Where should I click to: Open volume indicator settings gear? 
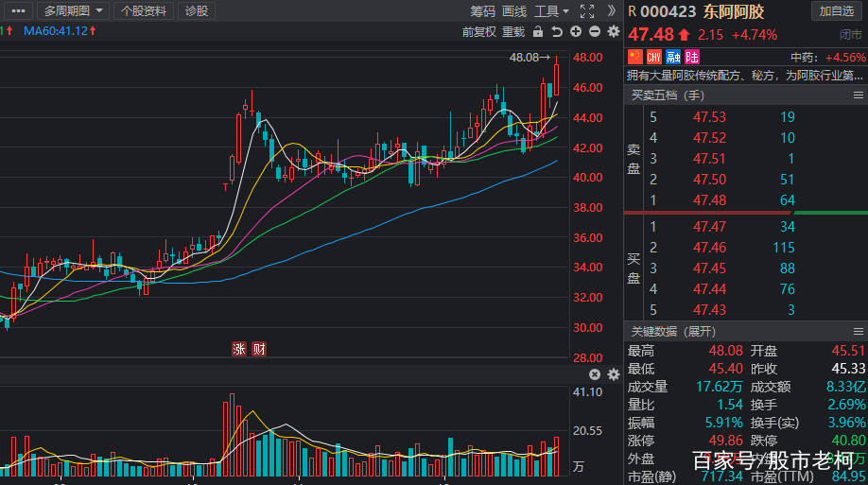pos(614,374)
